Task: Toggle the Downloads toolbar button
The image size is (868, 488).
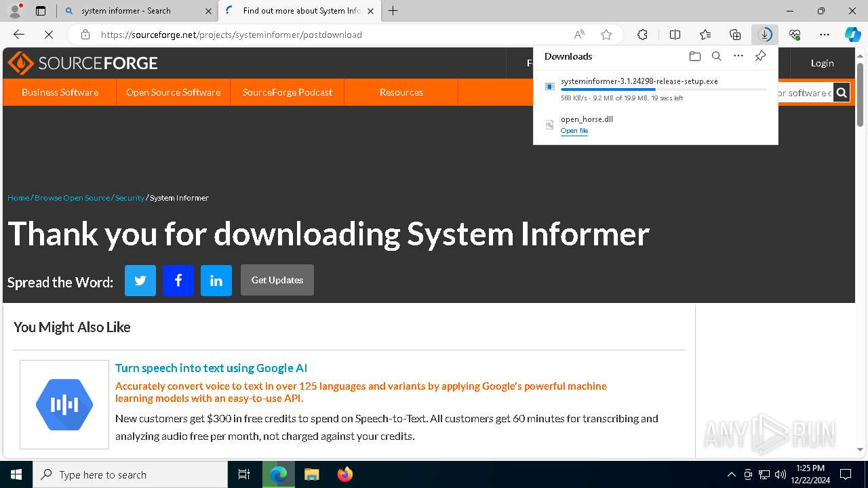Action: tap(765, 35)
